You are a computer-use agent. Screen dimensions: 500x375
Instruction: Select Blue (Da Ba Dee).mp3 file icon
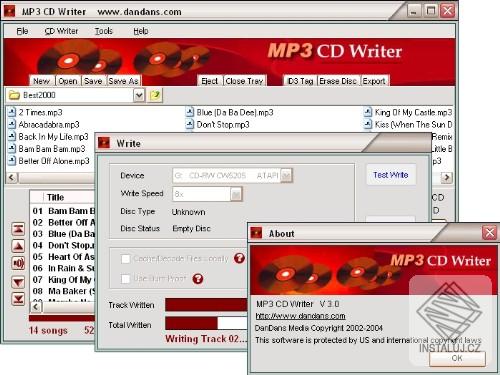(x=190, y=112)
